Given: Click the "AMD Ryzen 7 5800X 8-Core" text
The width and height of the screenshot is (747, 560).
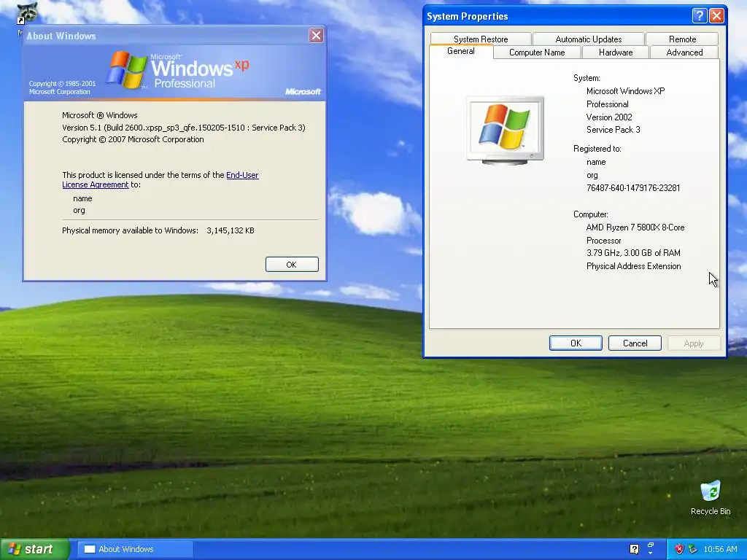Looking at the screenshot, I should tap(635, 227).
